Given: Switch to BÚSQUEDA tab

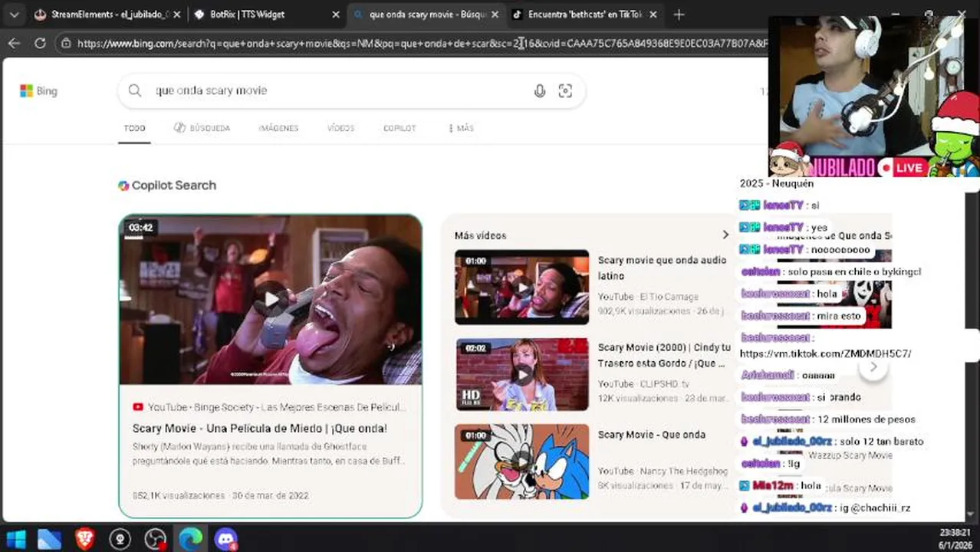Looking at the screenshot, I should pos(202,128).
